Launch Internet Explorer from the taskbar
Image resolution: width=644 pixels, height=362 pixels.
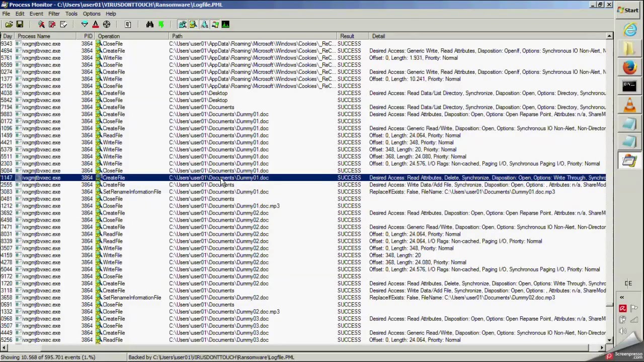(x=629, y=30)
